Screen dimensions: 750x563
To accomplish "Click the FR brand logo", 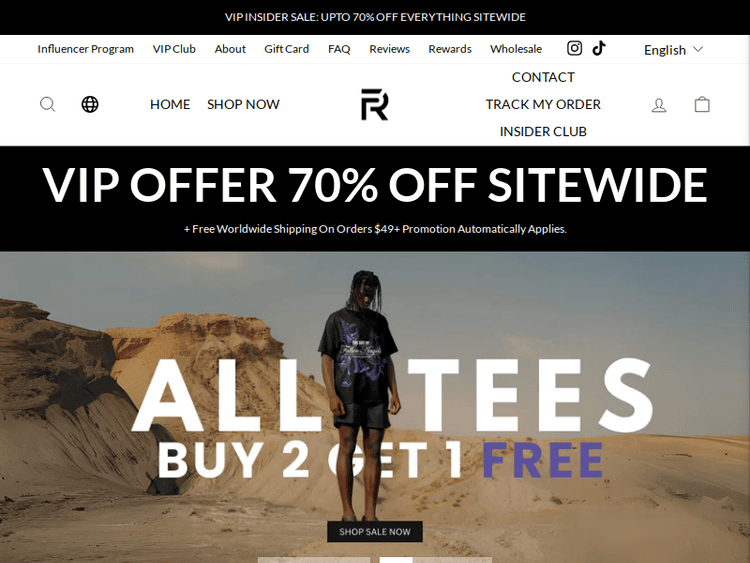I will (x=375, y=104).
